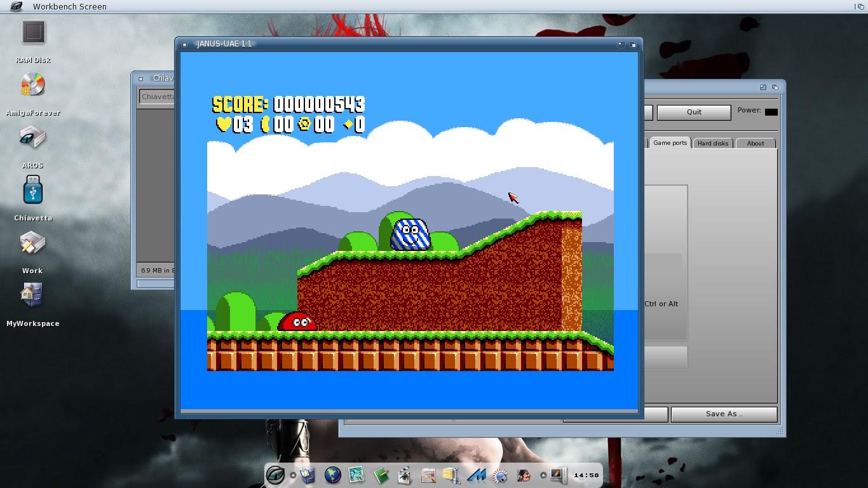Click the Chiavetta path field
Image resolution: width=868 pixels, height=488 pixels.
click(x=157, y=97)
